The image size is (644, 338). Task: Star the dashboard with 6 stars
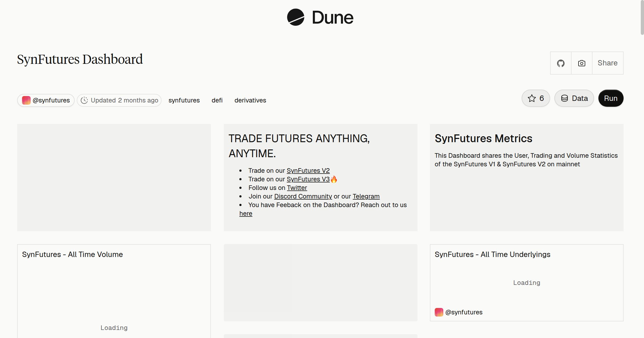point(536,98)
